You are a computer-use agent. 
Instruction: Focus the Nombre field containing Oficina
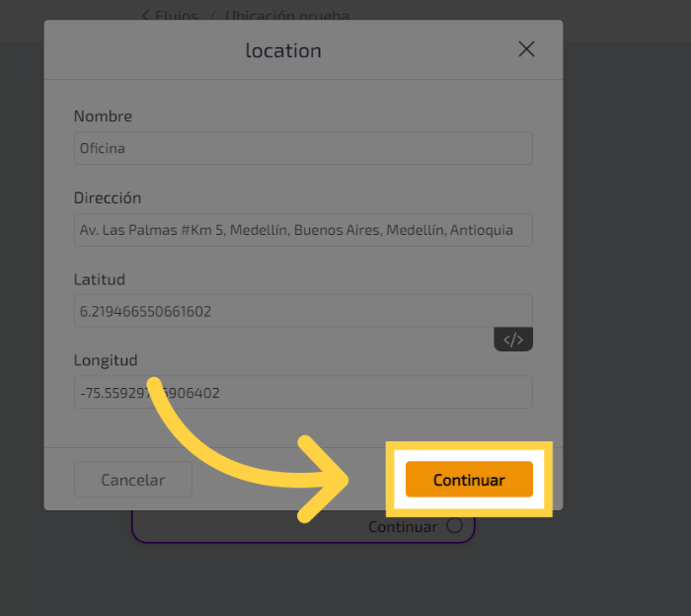point(303,148)
